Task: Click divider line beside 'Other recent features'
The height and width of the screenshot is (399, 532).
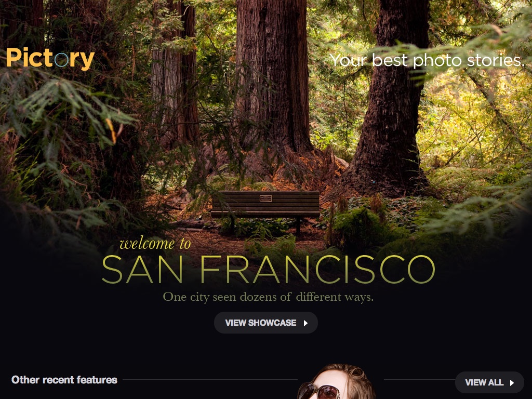Action: click(x=210, y=379)
